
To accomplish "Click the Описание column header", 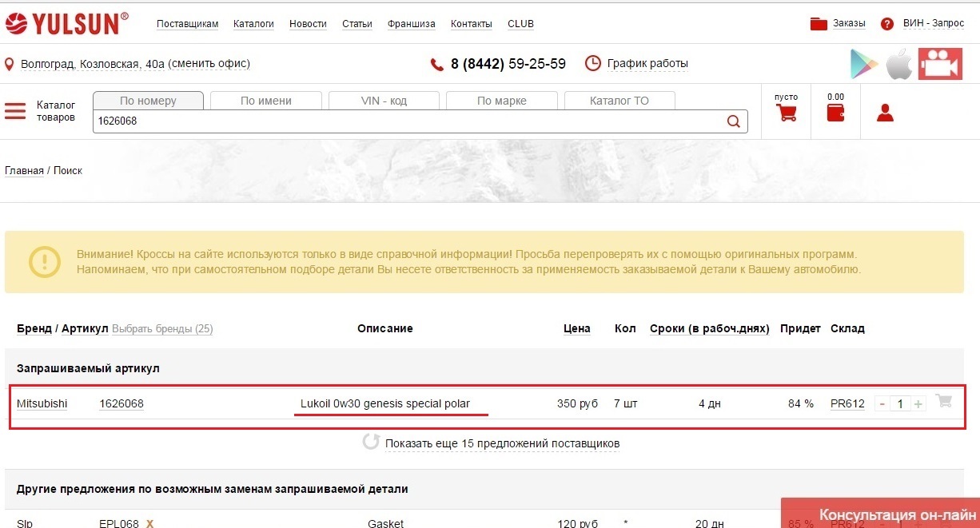I will 385,329.
